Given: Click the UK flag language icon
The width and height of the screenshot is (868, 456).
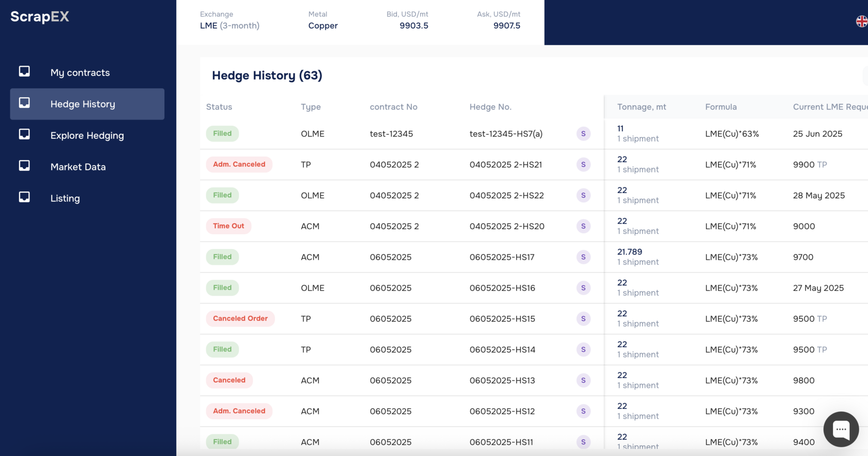Looking at the screenshot, I should click(861, 22).
